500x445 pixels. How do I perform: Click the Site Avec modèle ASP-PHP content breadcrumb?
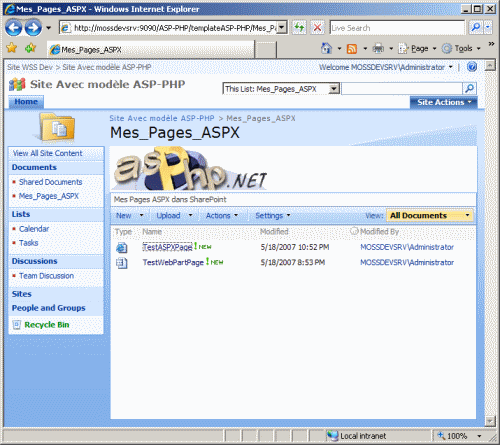coord(162,118)
